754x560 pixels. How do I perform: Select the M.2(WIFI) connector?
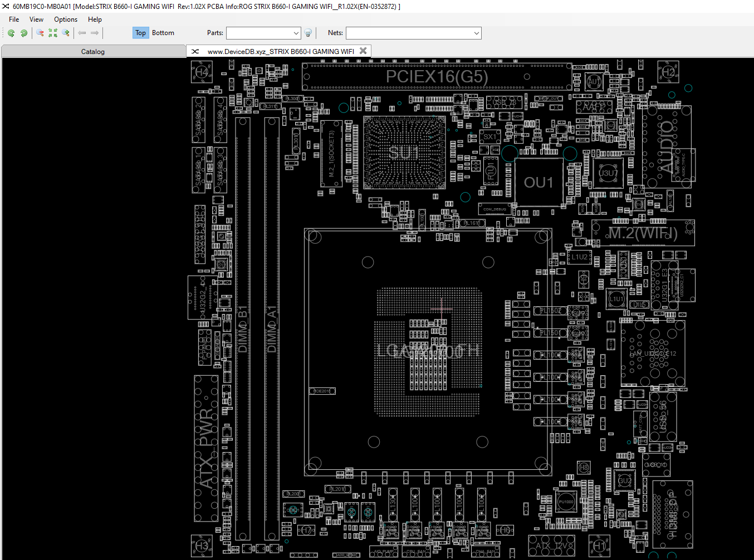click(x=643, y=233)
